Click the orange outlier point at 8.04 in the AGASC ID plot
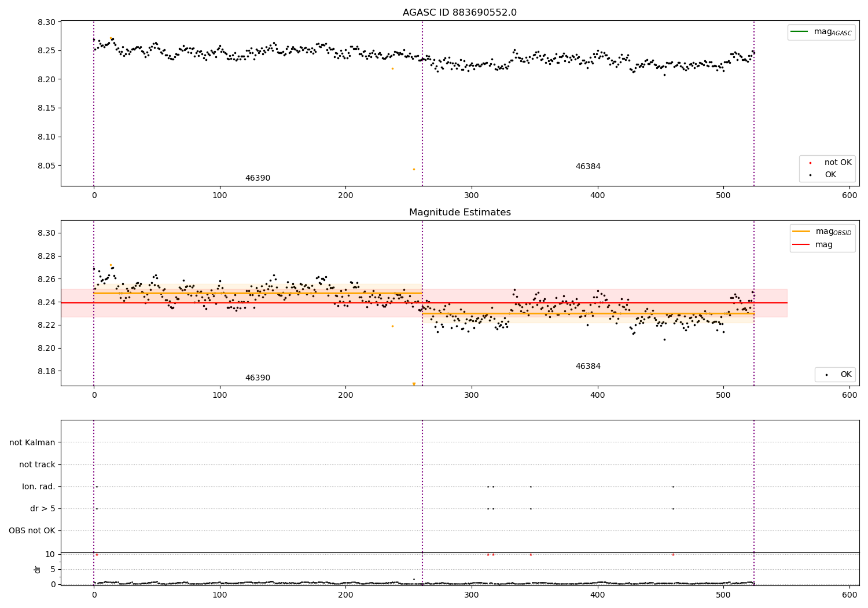 [x=414, y=169]
